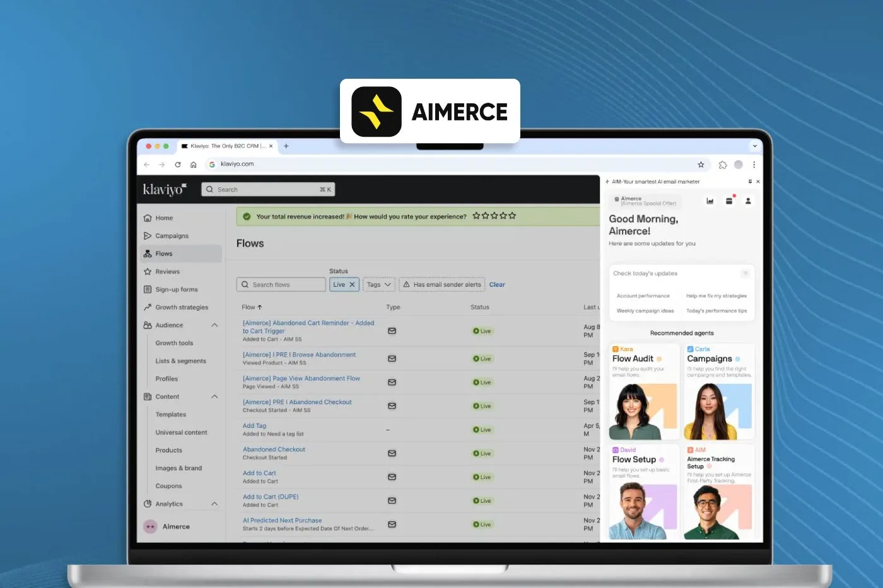Screen dimensions: 883x588
Task: Send the prompt with the arrow button
Action: tap(745, 274)
